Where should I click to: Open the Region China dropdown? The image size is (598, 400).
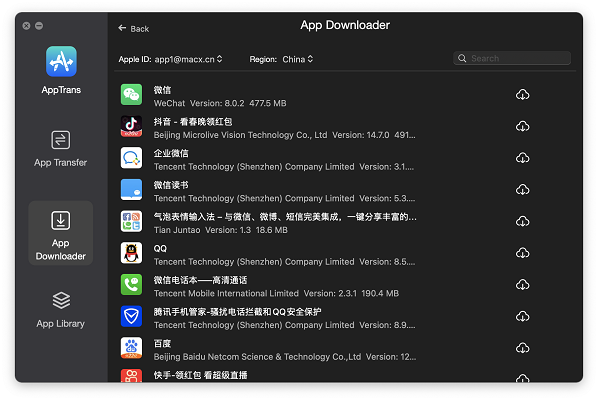coord(281,59)
